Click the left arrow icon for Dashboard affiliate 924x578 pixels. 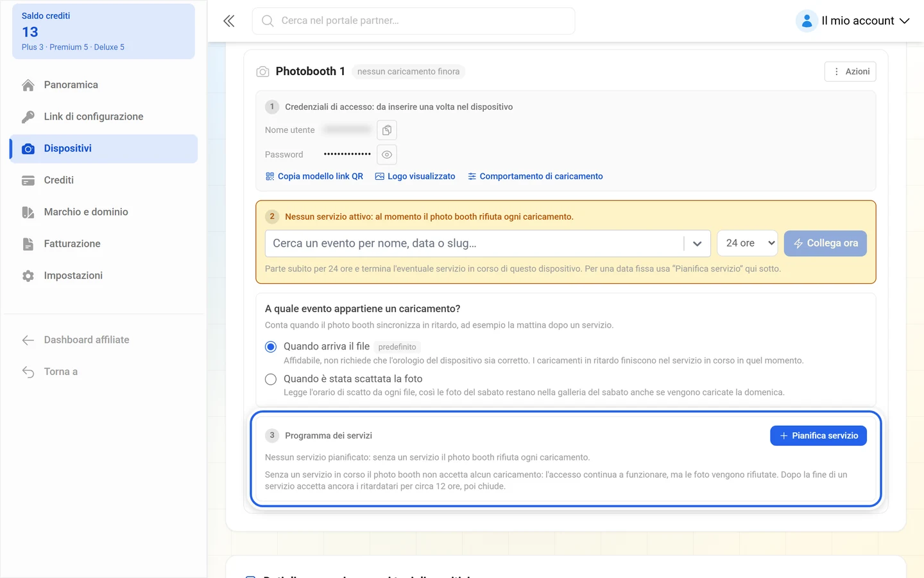pos(28,340)
